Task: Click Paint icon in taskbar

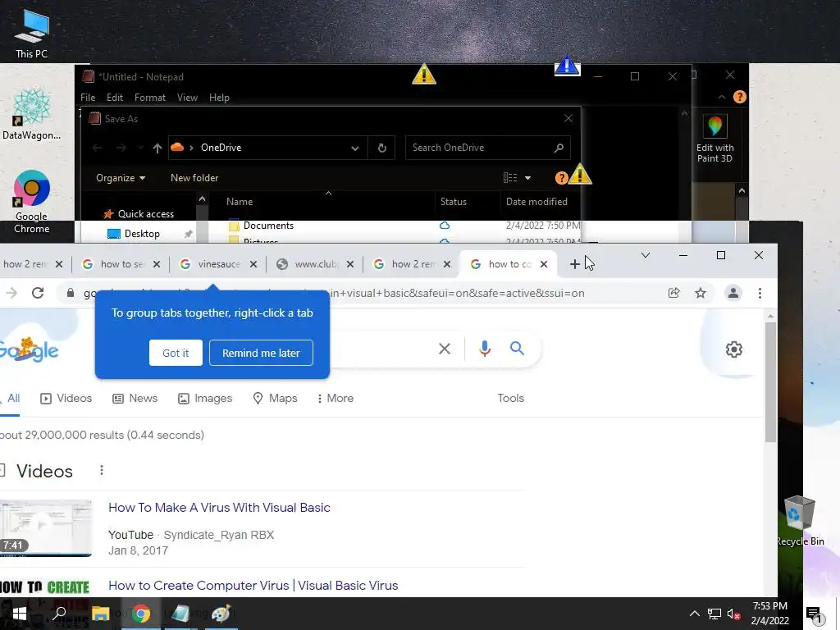Action: 221,614
